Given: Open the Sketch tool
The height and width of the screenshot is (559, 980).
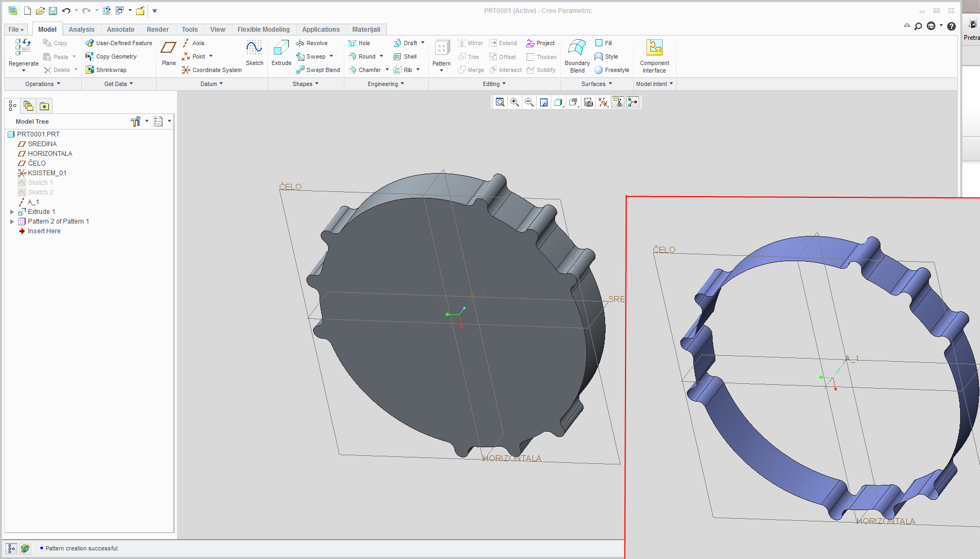Looking at the screenshot, I should click(x=254, y=53).
